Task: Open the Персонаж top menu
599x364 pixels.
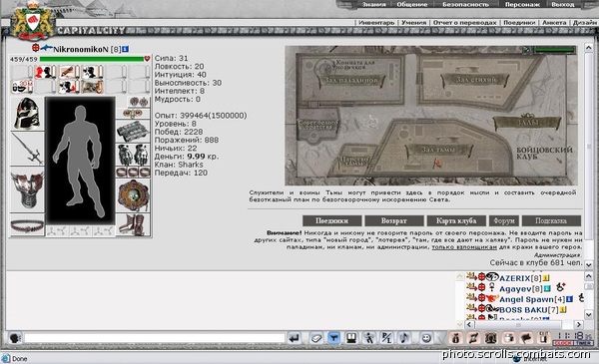Action: [522, 5]
